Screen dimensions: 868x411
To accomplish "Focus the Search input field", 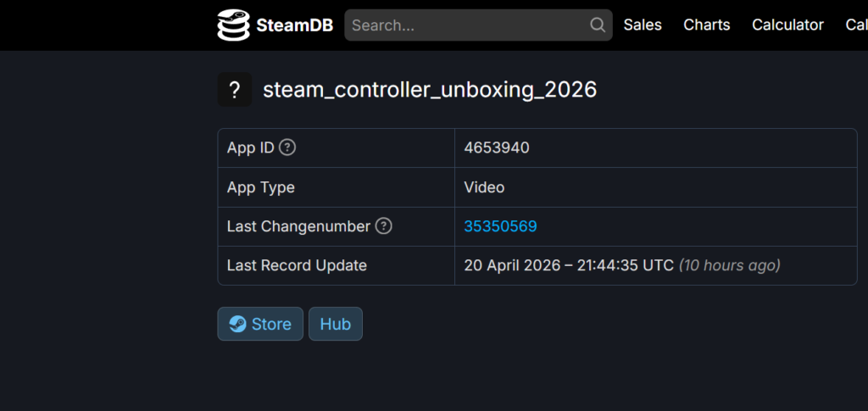I will tap(478, 25).
